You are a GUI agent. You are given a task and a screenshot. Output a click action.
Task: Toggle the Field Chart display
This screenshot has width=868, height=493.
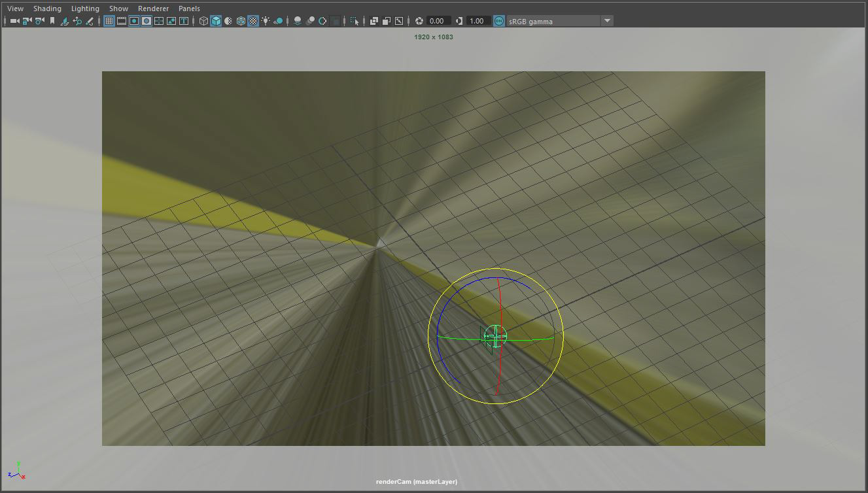159,21
